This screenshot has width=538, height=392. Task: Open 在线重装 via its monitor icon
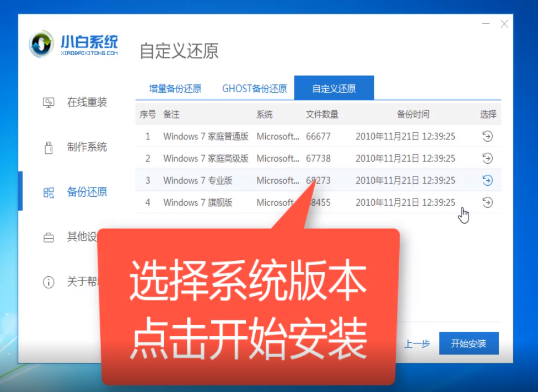(49, 103)
